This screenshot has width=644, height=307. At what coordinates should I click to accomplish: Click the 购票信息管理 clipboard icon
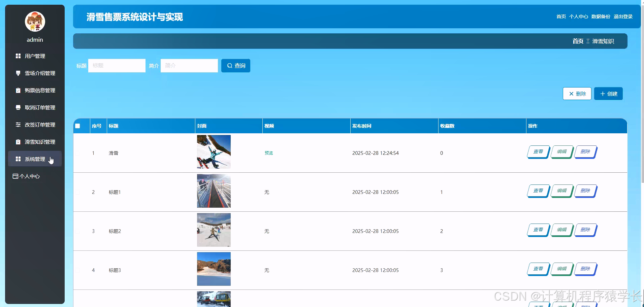[18, 90]
